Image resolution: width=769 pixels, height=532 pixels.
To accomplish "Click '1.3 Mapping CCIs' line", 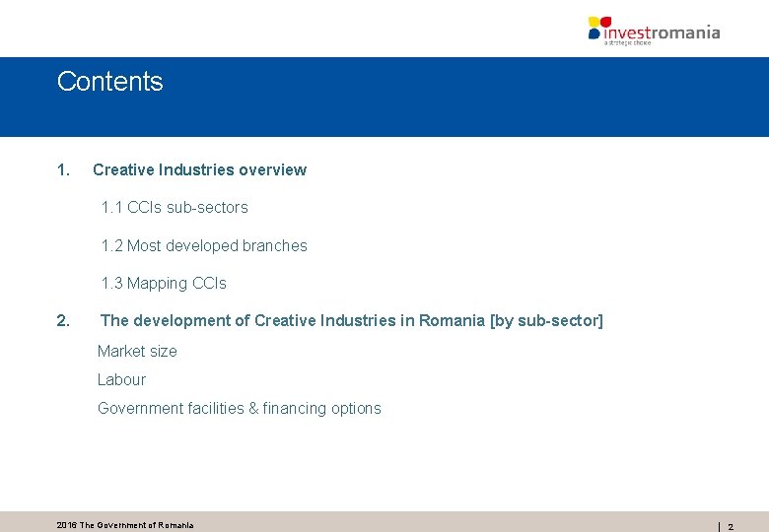I will click(164, 283).
